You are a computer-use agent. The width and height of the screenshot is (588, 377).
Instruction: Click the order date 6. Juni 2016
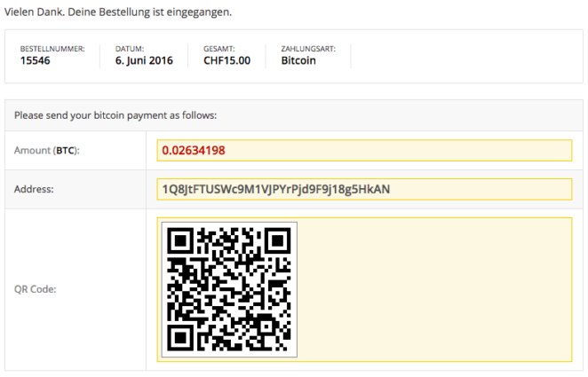(x=144, y=61)
